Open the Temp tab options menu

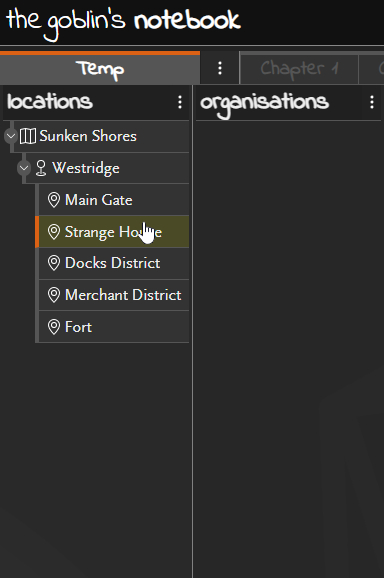[x=220, y=68]
